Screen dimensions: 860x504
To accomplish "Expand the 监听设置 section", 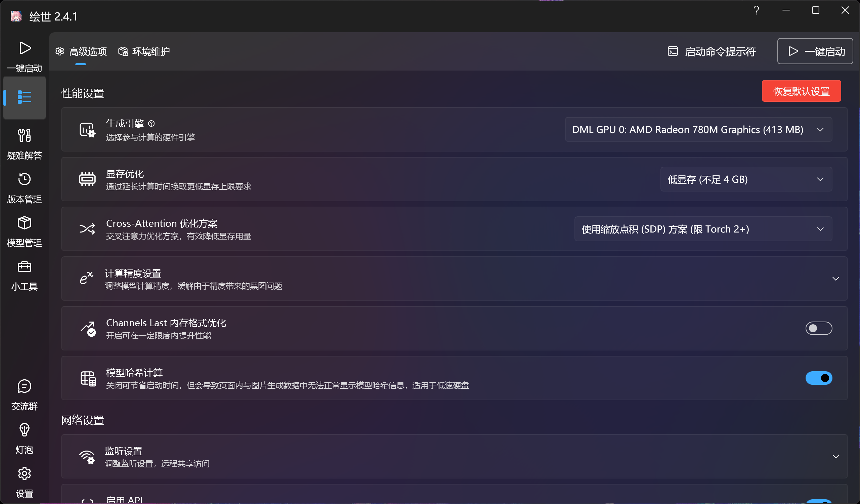I will tap(835, 457).
